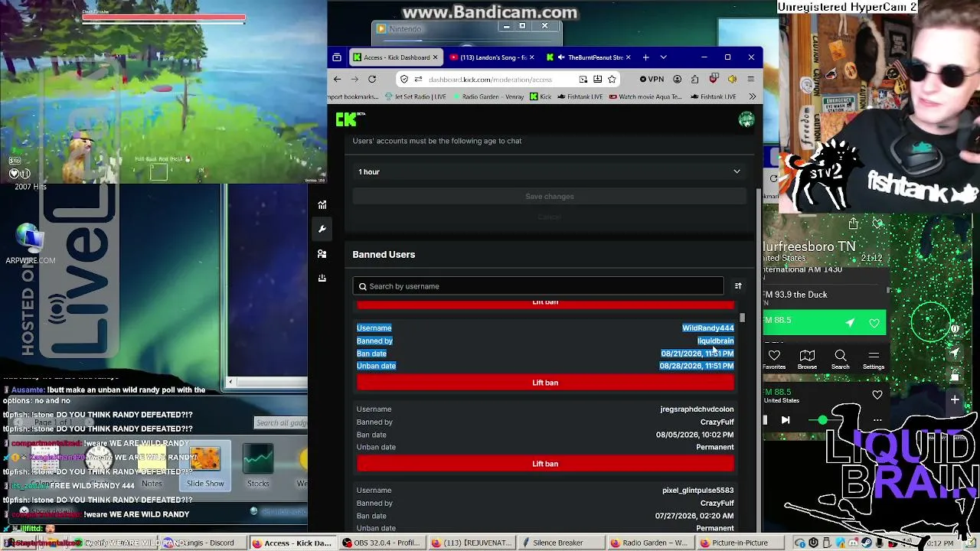Screen dimensions: 980x551
Task: Open more options in Radio Garden player
Action: pos(877,419)
